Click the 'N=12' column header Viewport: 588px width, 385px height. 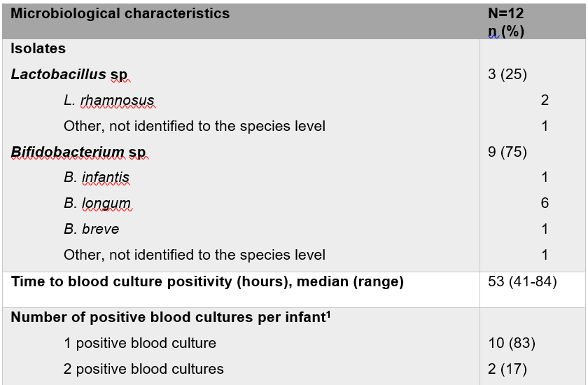pyautogui.click(x=505, y=13)
